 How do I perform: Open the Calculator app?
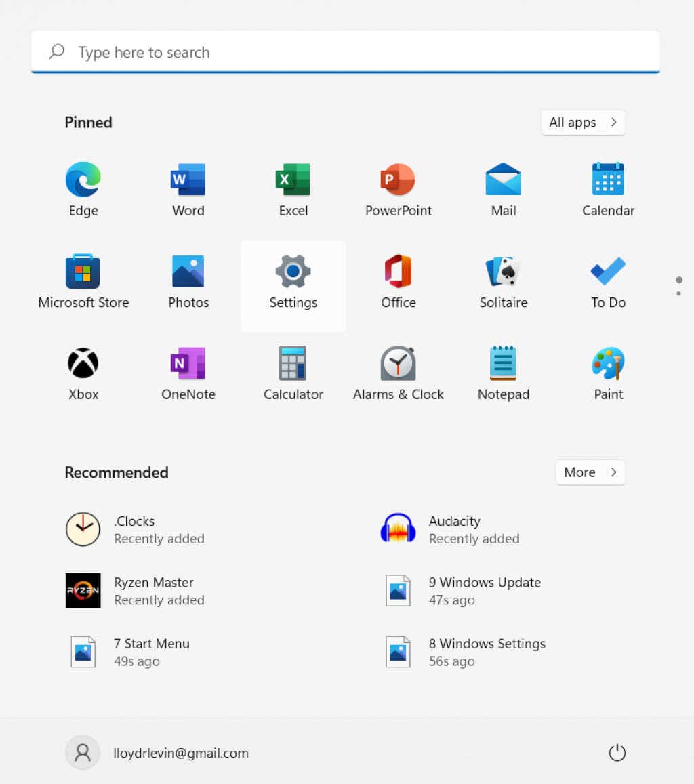293,373
